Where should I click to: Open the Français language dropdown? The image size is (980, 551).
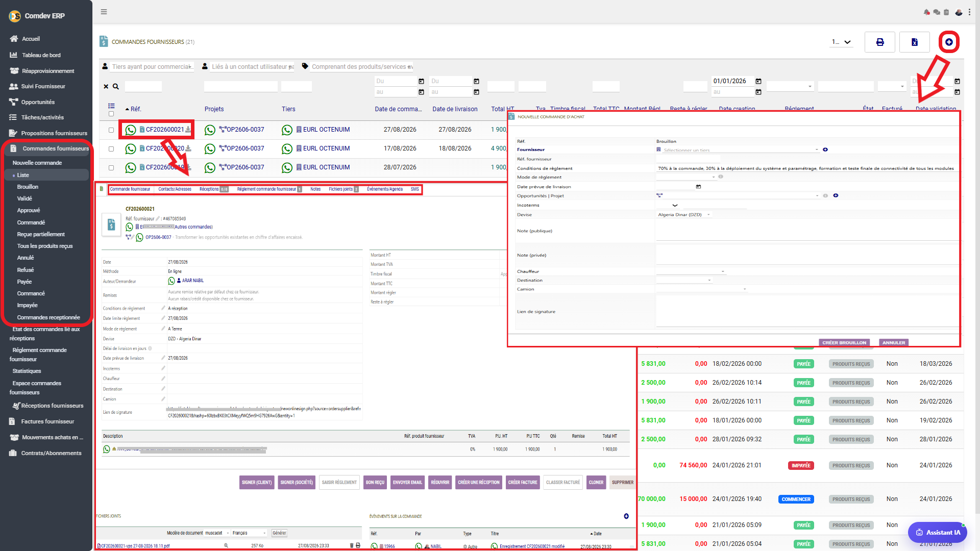249,533
